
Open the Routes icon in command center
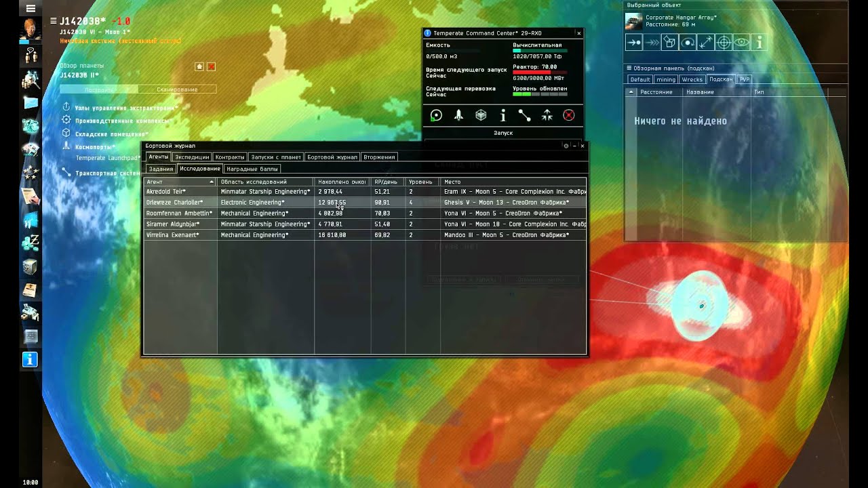[x=547, y=115]
